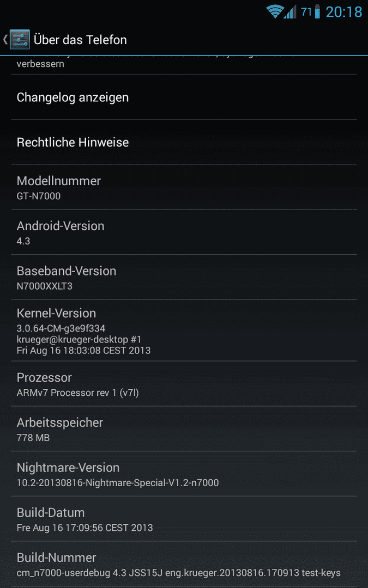Tap the Arbeitsspeicher 778 MB entry

pos(184,429)
